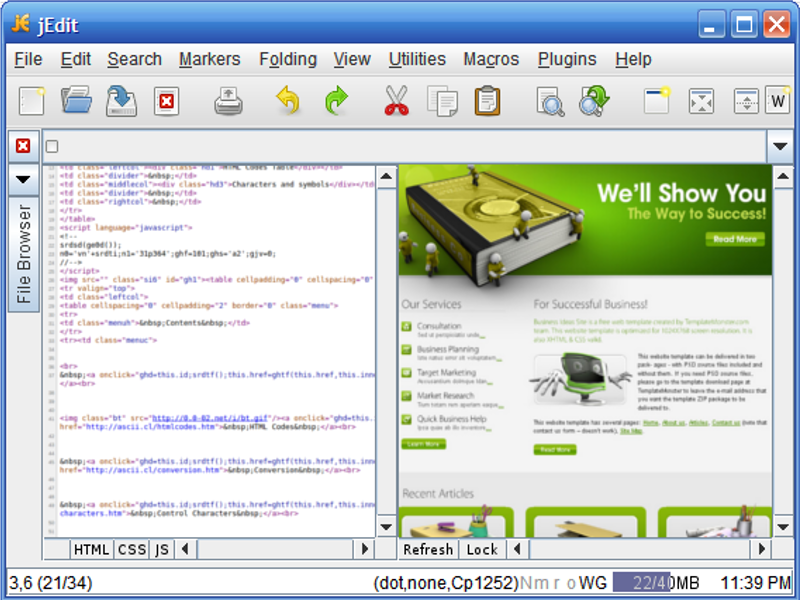
Task: Expand the dropdown at the right of the search bar
Action: coord(780,146)
